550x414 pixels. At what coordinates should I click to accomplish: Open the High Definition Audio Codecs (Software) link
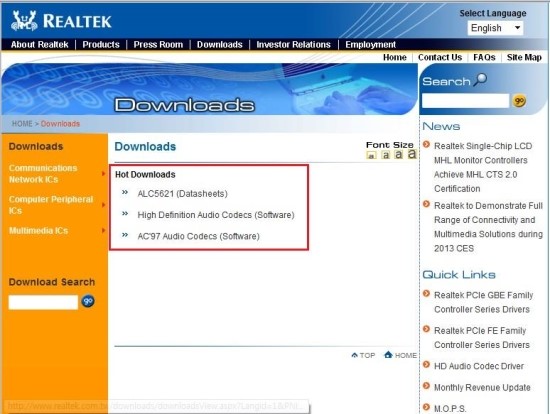click(216, 215)
